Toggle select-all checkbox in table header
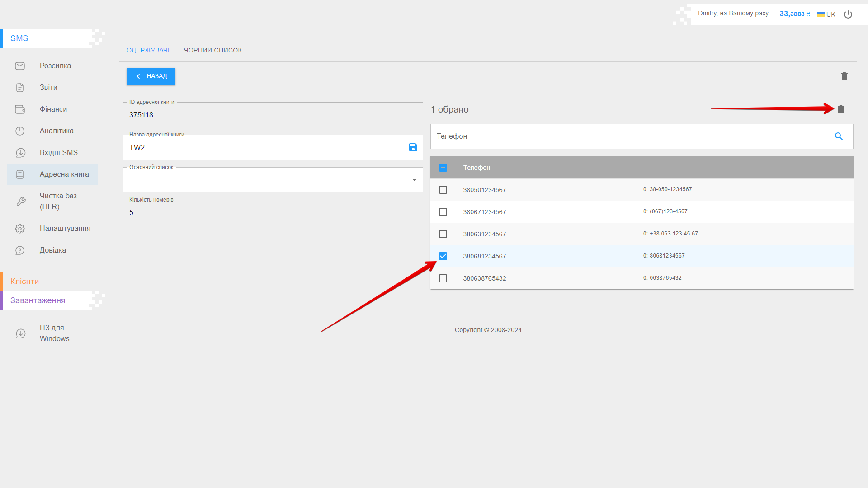Image resolution: width=868 pixels, height=488 pixels. pos(443,168)
